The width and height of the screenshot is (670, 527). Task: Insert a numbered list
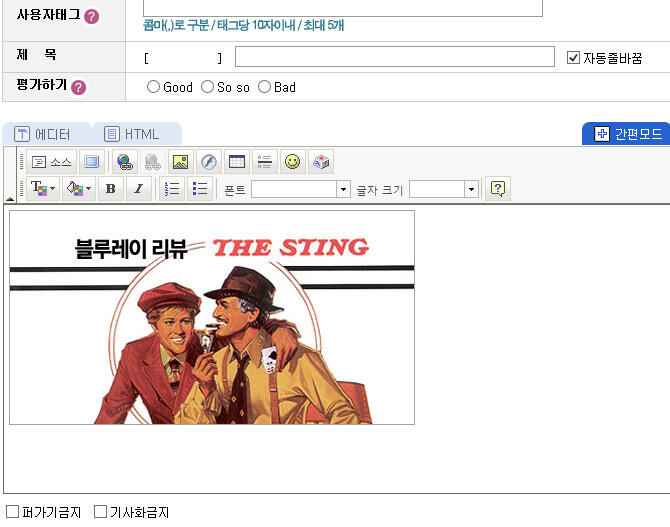coord(172,188)
